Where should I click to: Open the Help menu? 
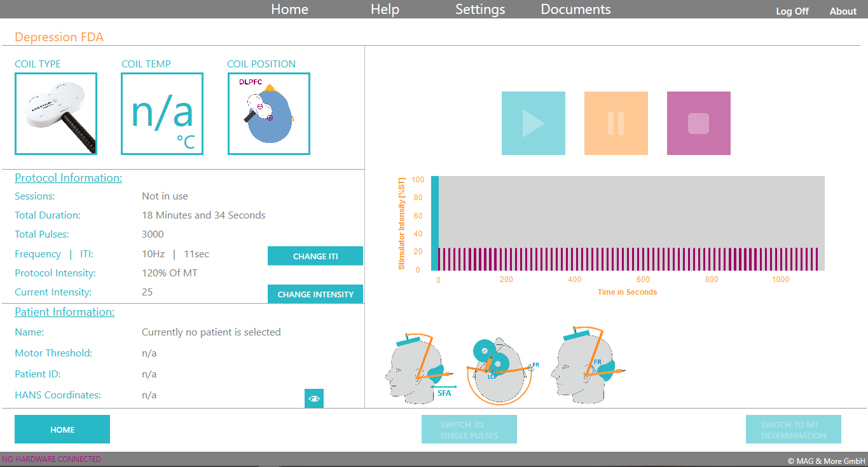(x=385, y=10)
